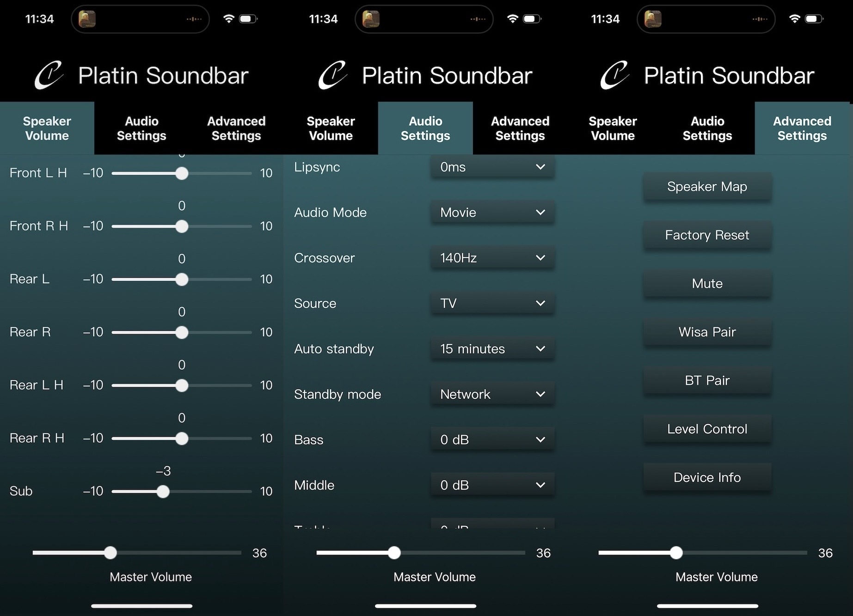Tap the home indicator bar in middle screen
853x616 pixels.
[x=425, y=606]
